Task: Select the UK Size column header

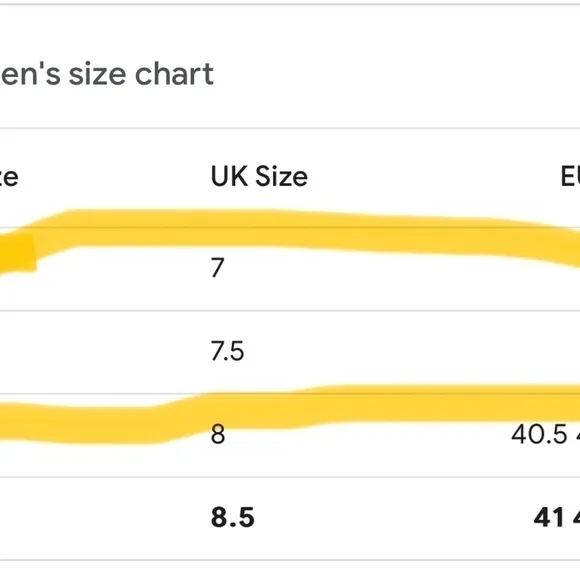Action: tap(259, 176)
